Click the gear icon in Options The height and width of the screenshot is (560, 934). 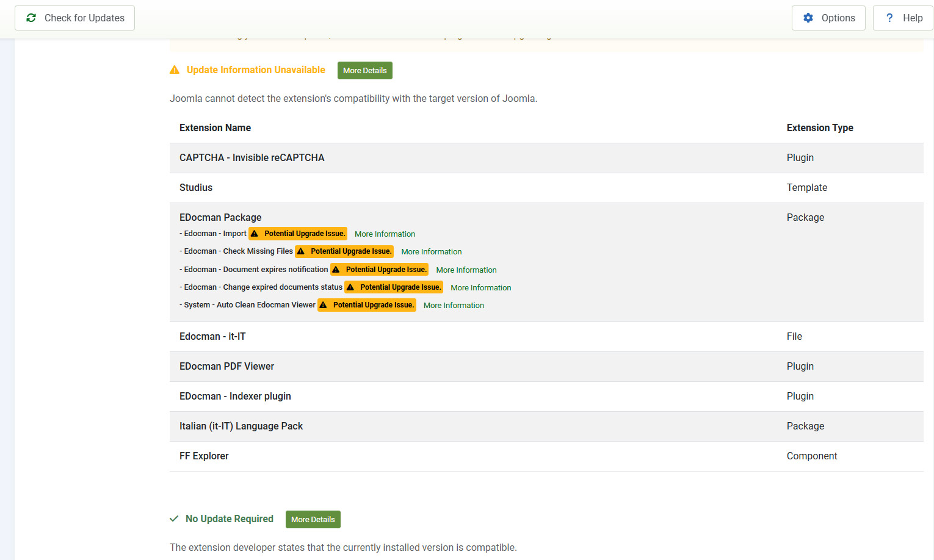[808, 18]
